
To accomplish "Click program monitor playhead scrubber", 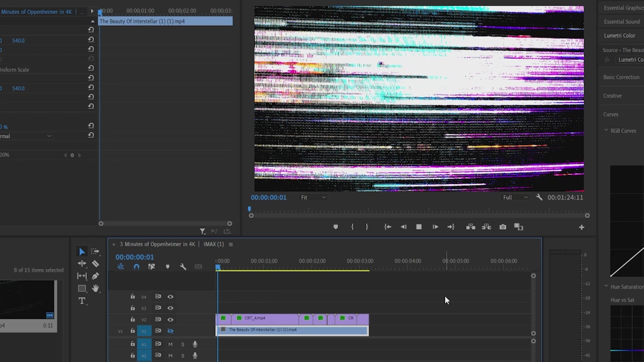I will [249, 209].
